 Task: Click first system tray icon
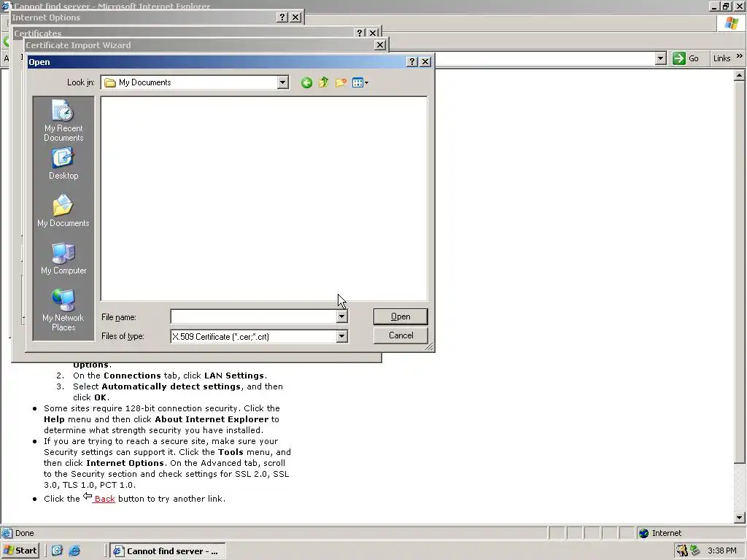(x=682, y=551)
